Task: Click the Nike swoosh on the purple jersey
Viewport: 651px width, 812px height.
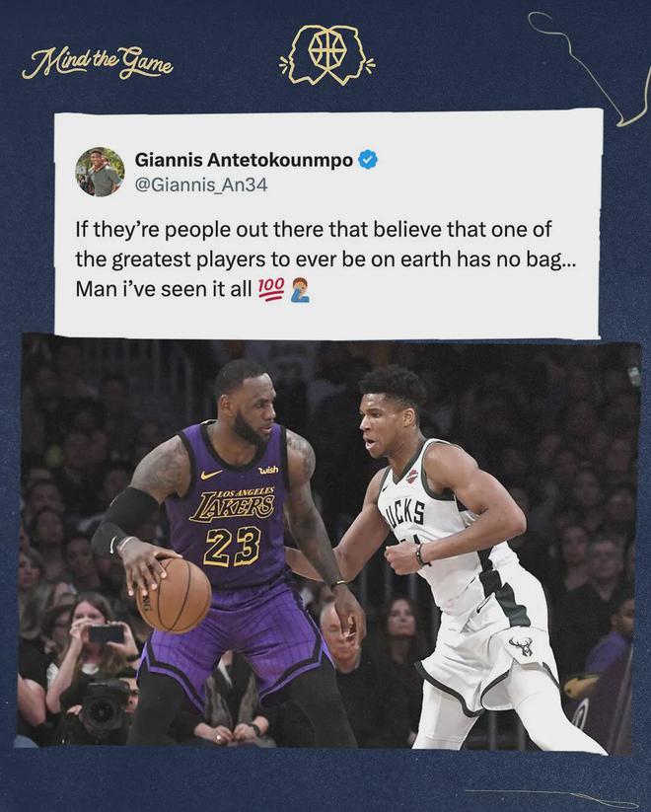Action: coord(211,474)
